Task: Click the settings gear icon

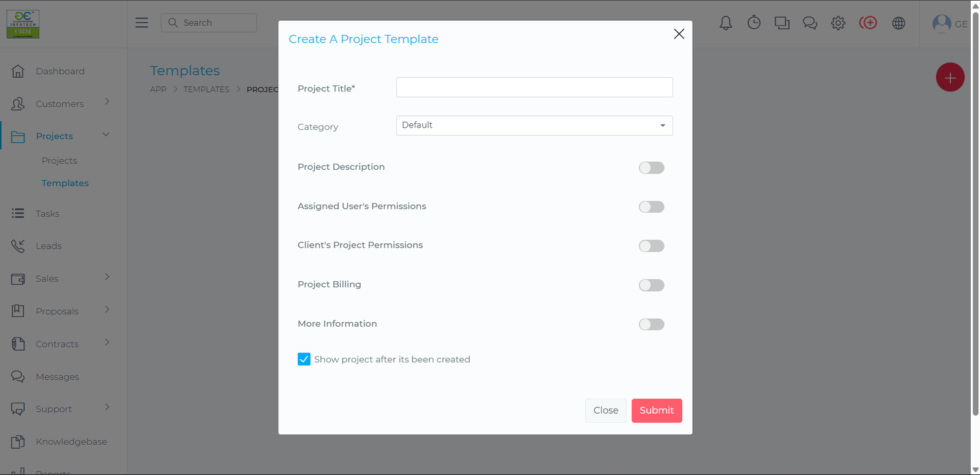Action: coord(837,23)
